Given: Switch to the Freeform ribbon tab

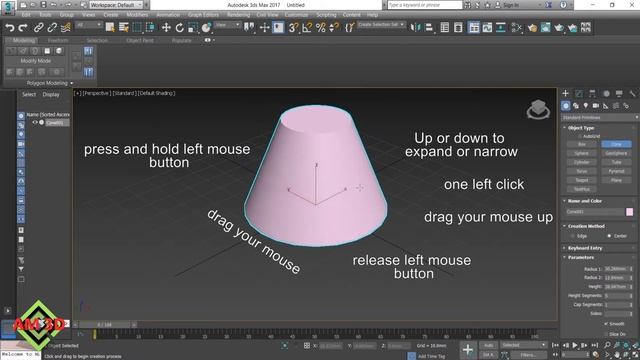Looking at the screenshot, I should coord(58,40).
